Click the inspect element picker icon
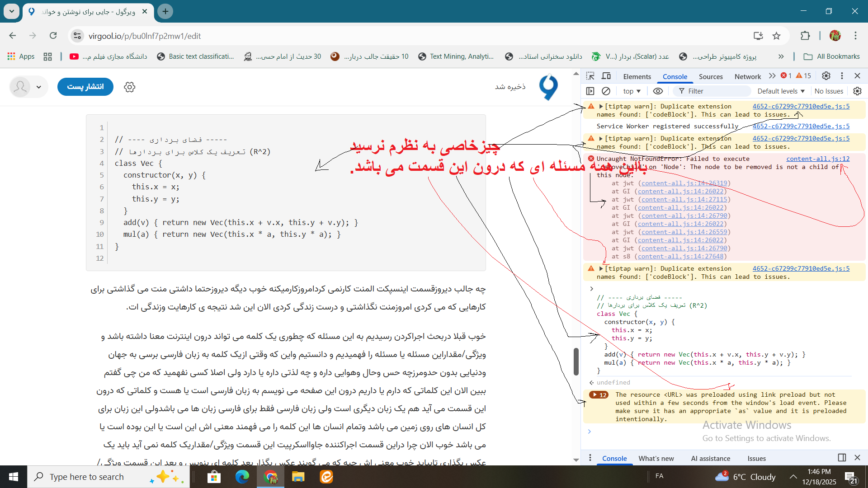 coord(590,76)
